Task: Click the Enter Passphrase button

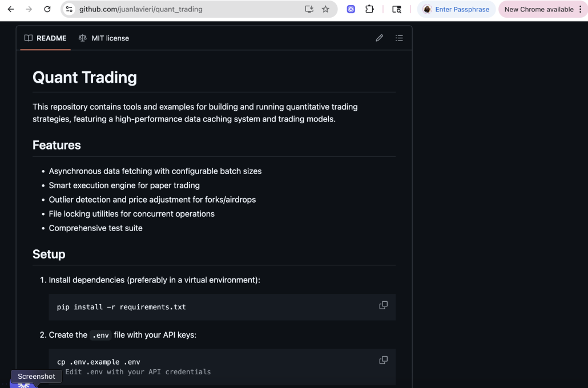Action: 456,9
